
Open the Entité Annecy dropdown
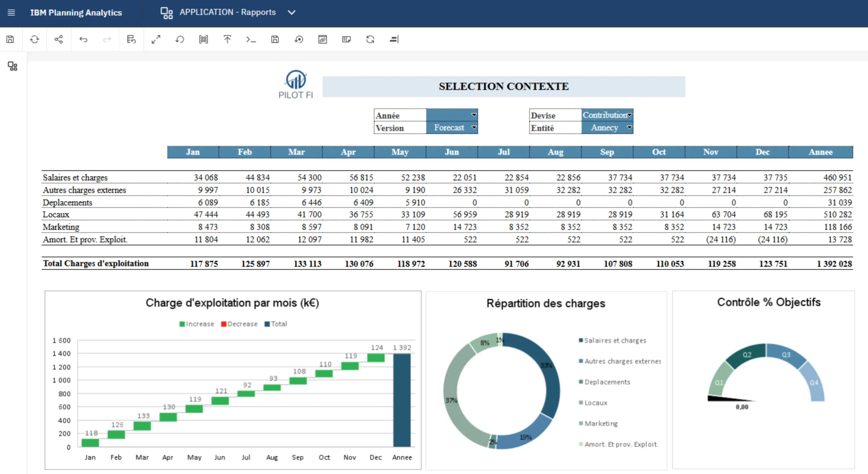tap(629, 127)
